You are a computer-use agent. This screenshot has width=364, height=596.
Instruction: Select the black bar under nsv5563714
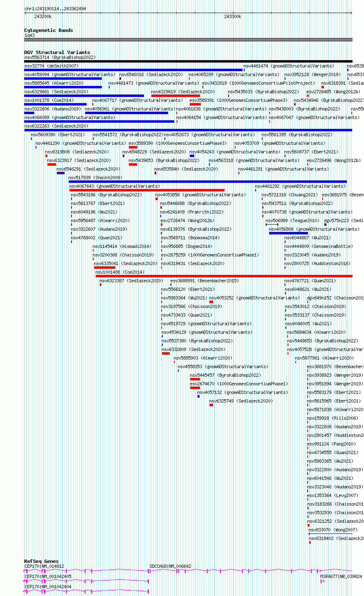coord(188,61)
